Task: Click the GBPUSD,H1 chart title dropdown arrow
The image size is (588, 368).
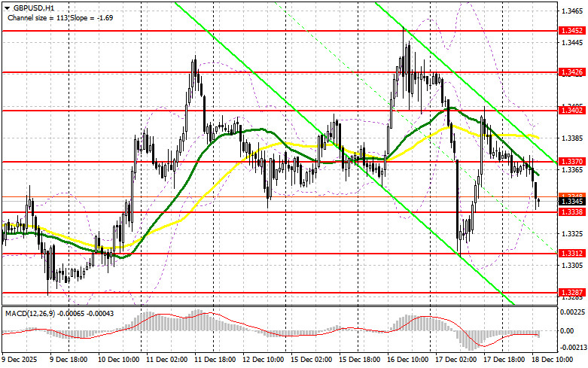Action: 7,8
